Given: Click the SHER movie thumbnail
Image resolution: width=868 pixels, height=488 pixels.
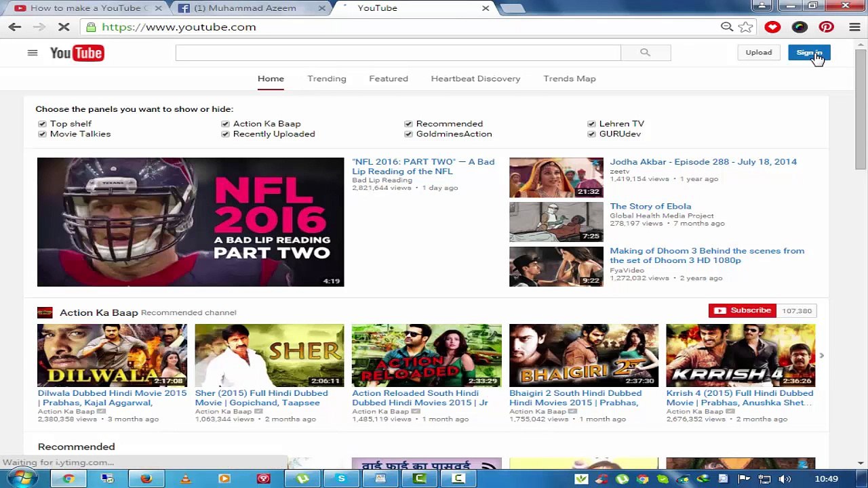Looking at the screenshot, I should click(x=269, y=355).
